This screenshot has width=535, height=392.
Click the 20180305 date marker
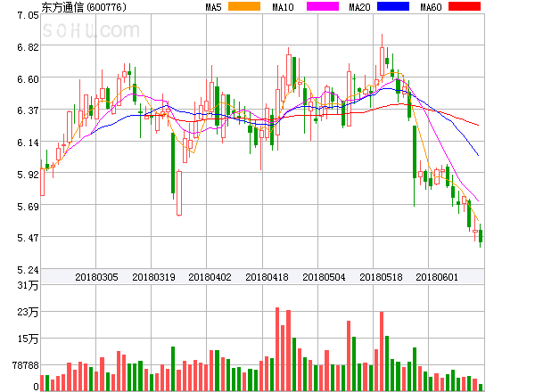[x=96, y=277]
